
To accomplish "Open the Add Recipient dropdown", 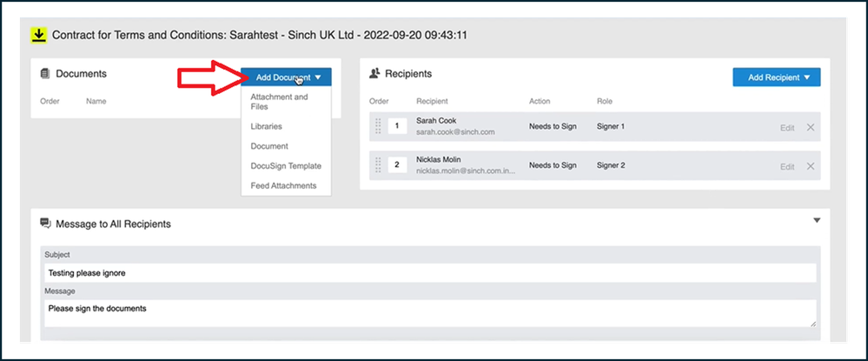I will pyautogui.click(x=776, y=77).
